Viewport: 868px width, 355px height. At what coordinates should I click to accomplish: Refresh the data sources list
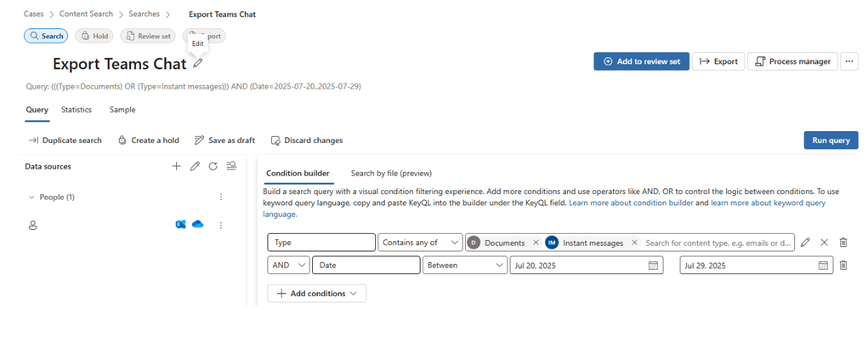pos(213,166)
